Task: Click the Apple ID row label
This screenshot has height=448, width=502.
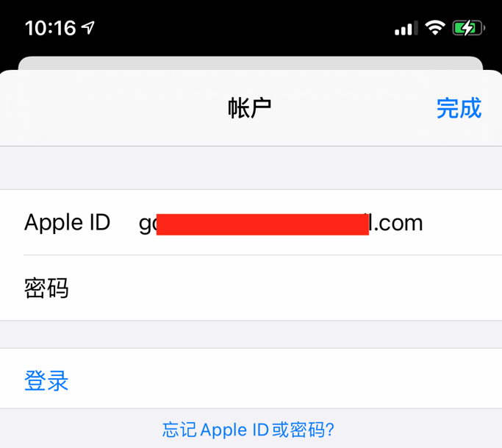Action: point(67,222)
